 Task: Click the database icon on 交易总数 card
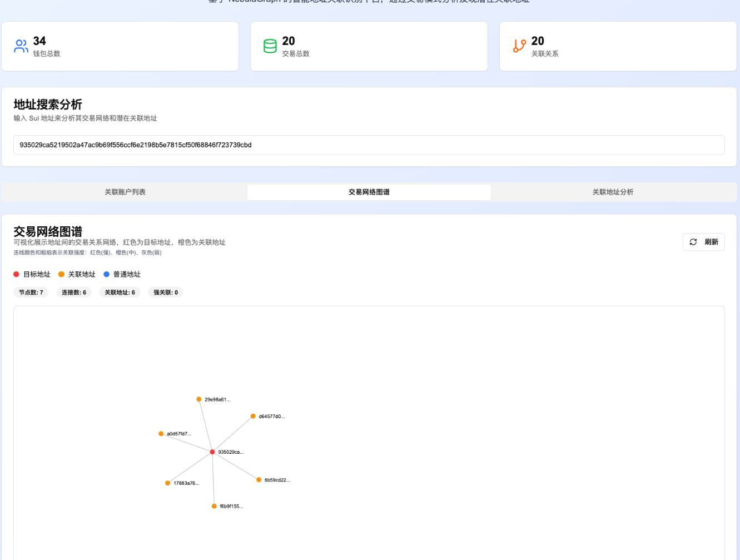point(270,46)
